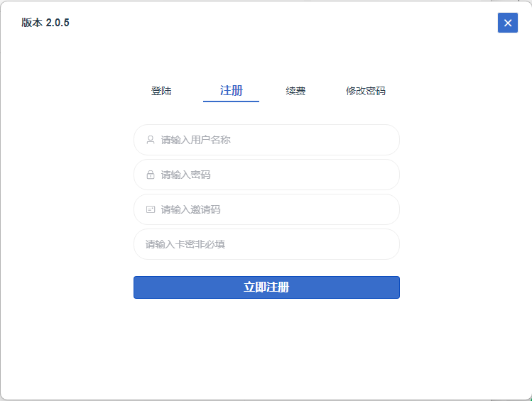Go to the 修改密码 tab
Image resolution: width=532 pixels, height=401 pixels.
[x=365, y=91]
